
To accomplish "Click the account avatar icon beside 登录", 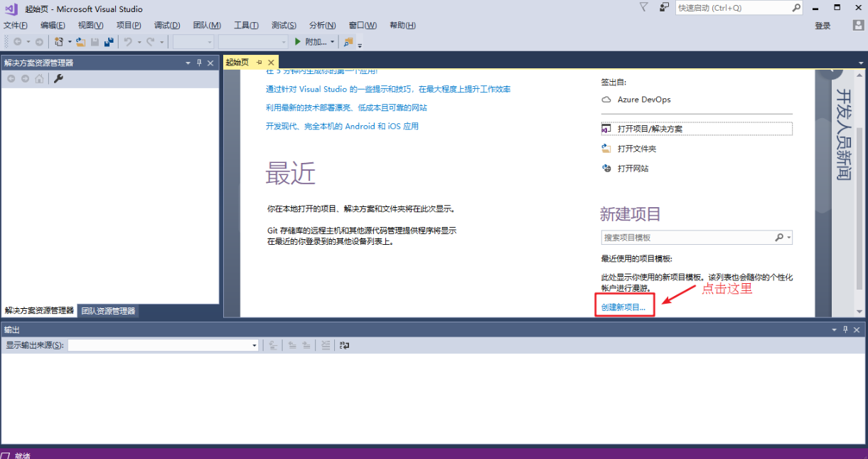I will coord(858,25).
